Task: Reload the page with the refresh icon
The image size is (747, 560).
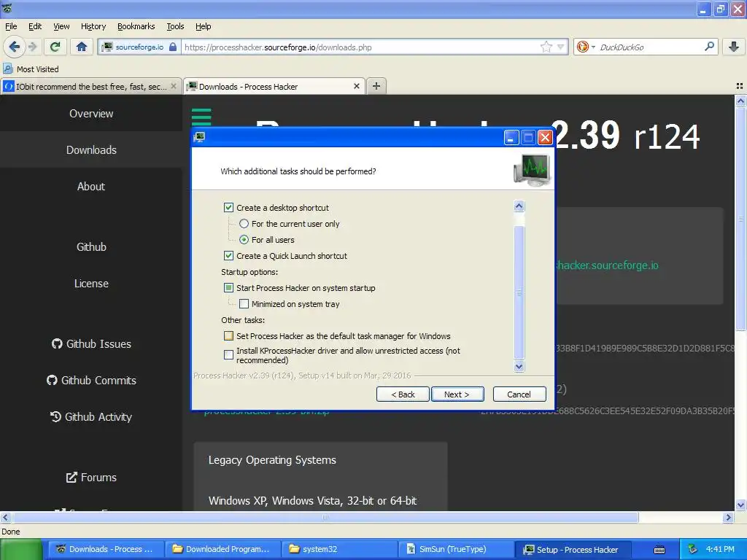Action: 55,47
